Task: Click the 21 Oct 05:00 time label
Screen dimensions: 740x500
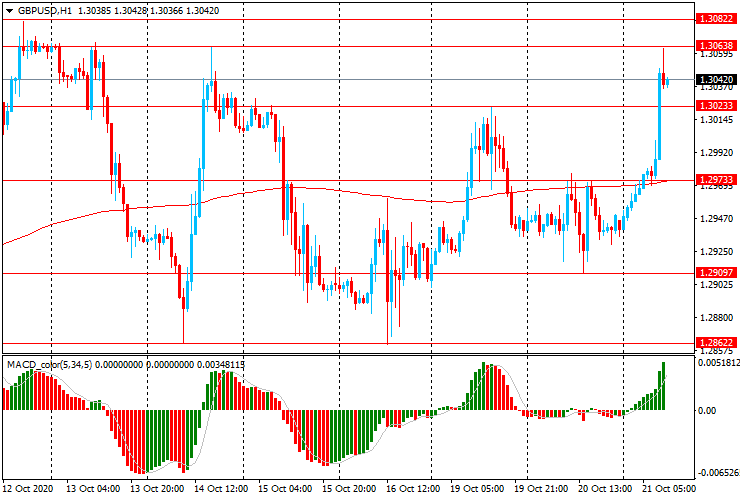Action: pyautogui.click(x=669, y=489)
